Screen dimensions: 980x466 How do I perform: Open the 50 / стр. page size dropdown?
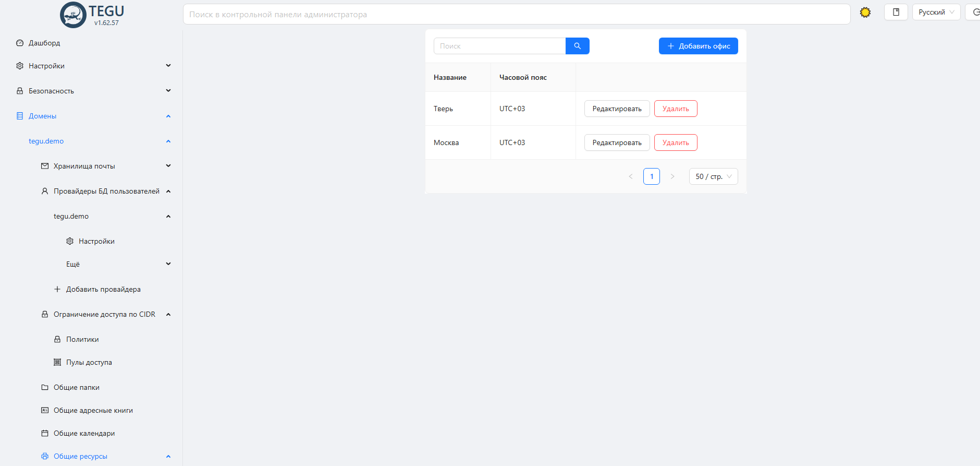click(x=713, y=176)
